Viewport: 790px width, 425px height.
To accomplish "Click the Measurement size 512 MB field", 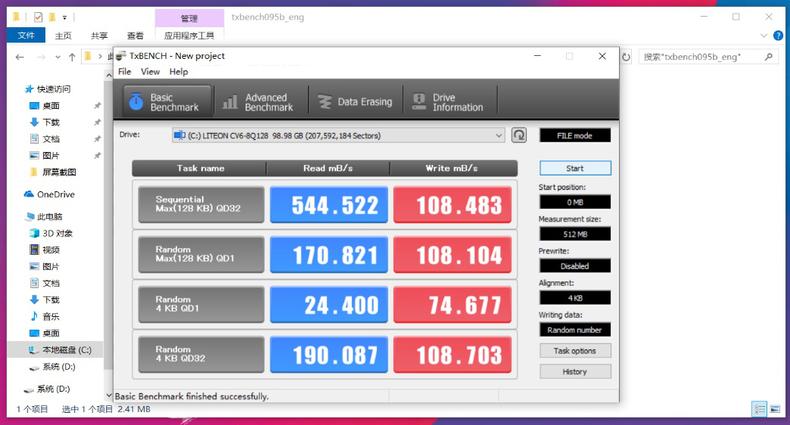I will point(575,234).
